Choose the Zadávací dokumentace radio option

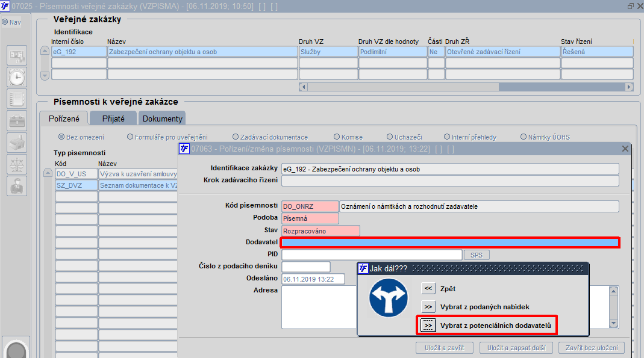(236, 137)
